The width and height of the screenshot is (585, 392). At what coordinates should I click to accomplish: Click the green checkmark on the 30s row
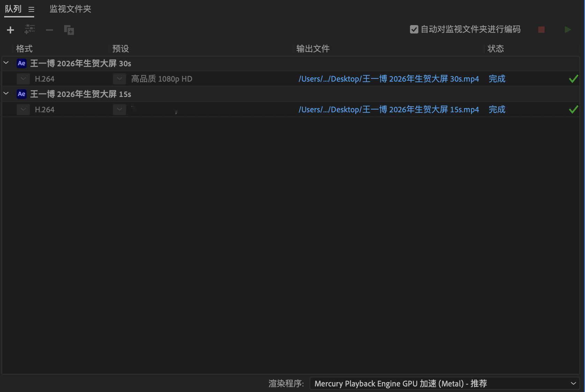pyautogui.click(x=573, y=79)
